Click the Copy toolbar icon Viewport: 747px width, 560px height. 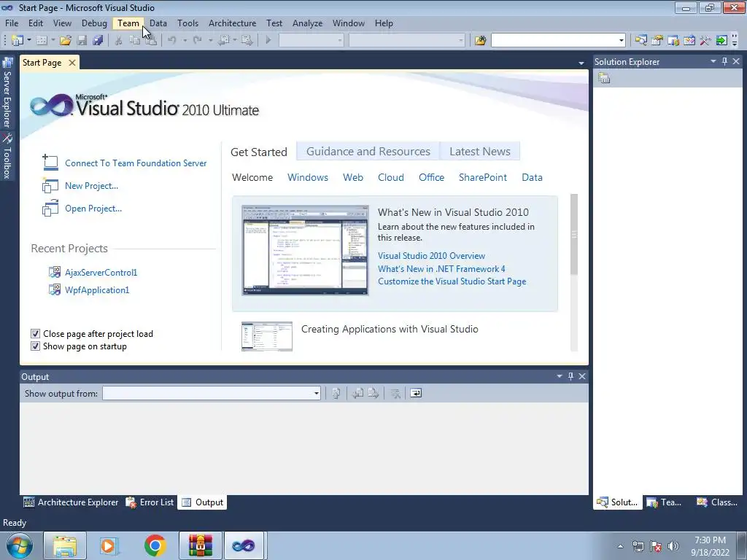tap(135, 41)
